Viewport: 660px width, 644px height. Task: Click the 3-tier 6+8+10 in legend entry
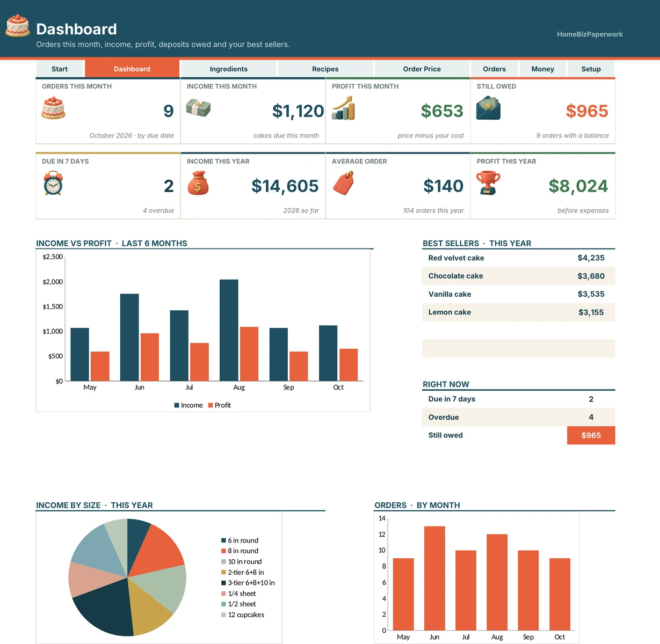[248, 583]
